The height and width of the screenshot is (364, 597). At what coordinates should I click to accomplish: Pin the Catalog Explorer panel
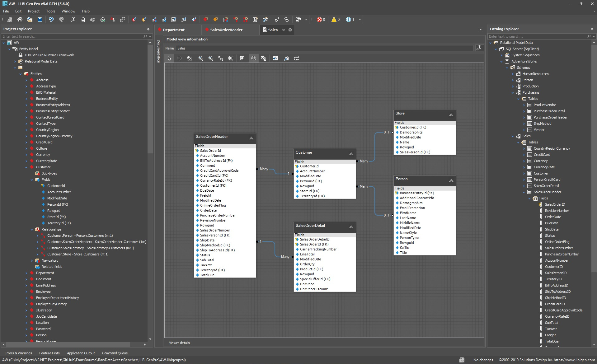592,29
